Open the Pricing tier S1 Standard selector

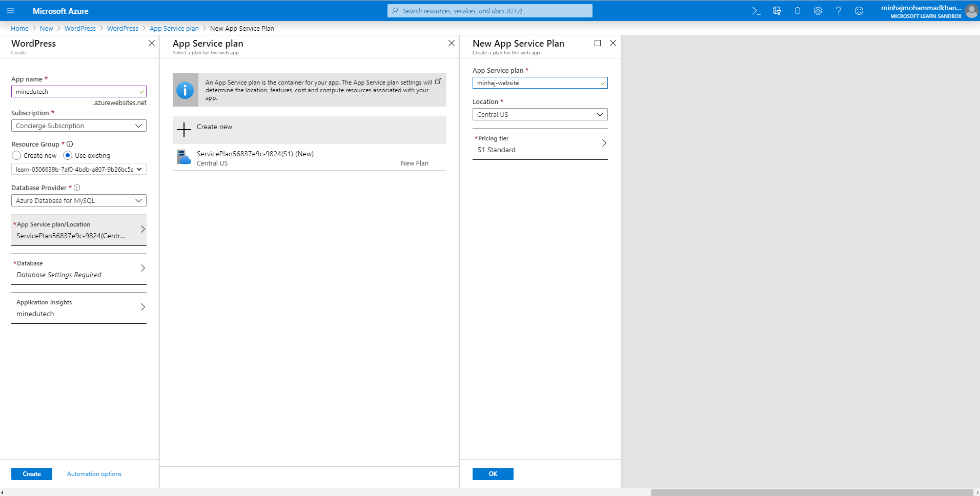pyautogui.click(x=540, y=144)
